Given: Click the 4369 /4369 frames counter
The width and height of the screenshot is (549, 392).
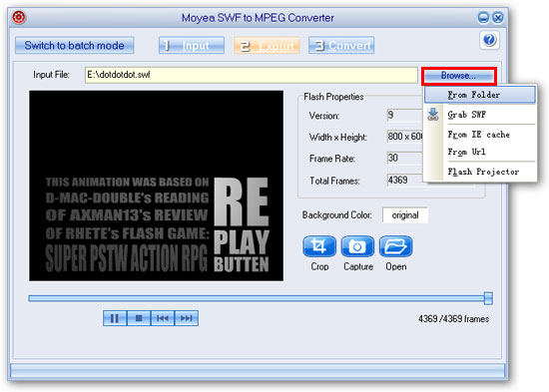Looking at the screenshot, I should [x=453, y=319].
